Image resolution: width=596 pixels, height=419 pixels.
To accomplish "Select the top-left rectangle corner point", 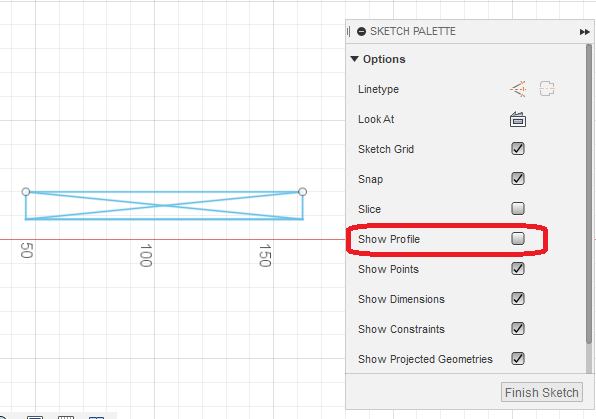I will (26, 192).
